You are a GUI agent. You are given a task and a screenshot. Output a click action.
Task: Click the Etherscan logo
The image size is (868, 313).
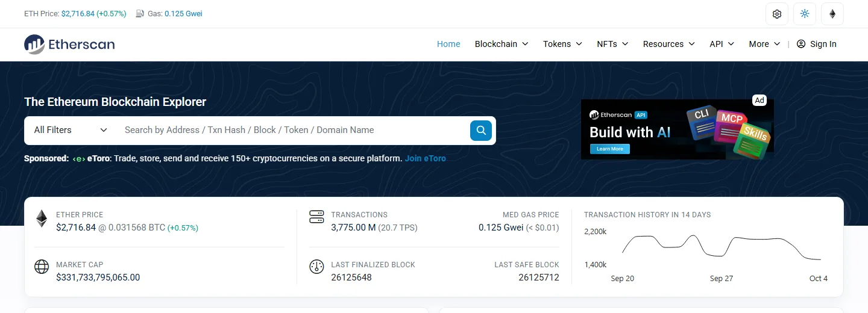point(69,44)
